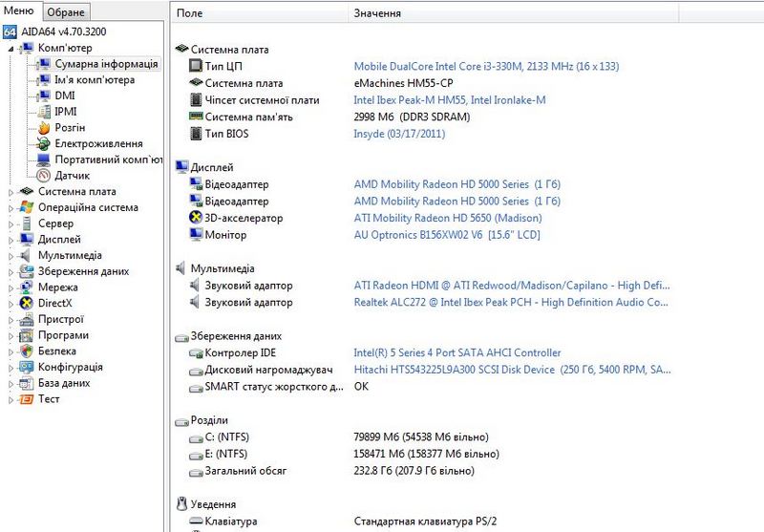
Task: Open the Intel Core i3-330M CPU link
Action: click(486, 67)
